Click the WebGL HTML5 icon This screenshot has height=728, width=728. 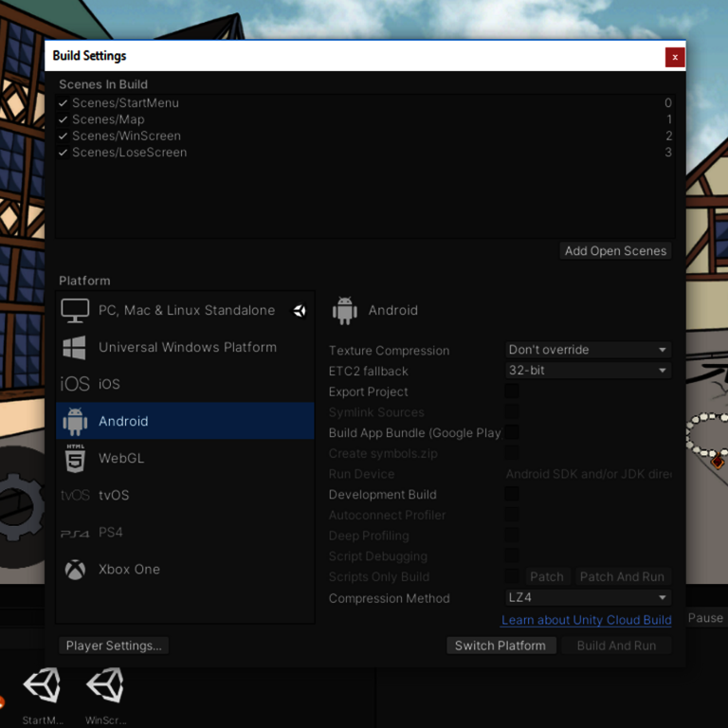pyautogui.click(x=75, y=458)
